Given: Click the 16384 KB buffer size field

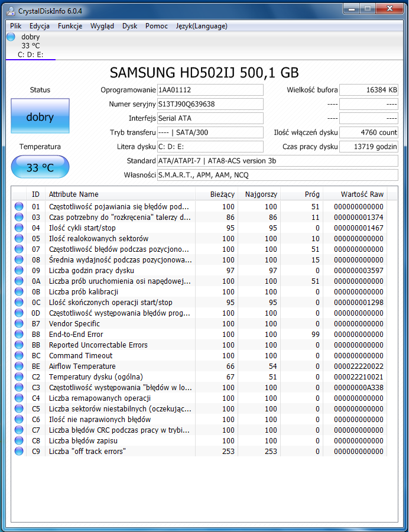Looking at the screenshot, I should tap(369, 90).
